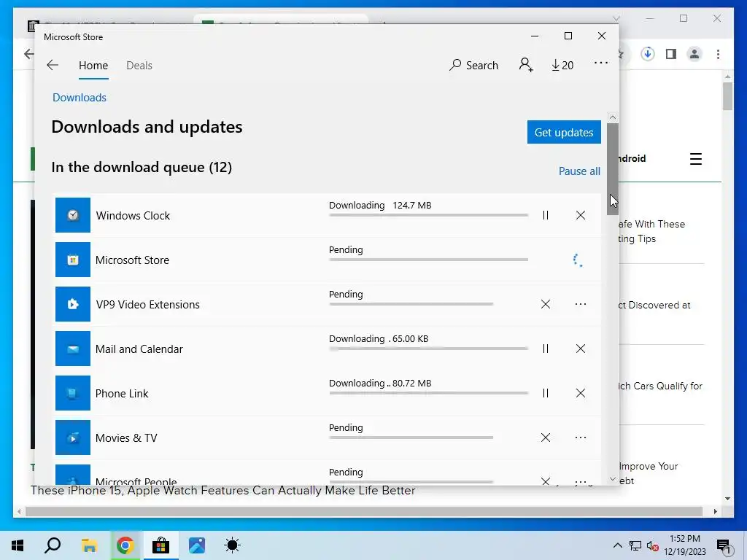Cancel the Windows Clock download
This screenshot has height=560, width=747.
[x=580, y=215]
